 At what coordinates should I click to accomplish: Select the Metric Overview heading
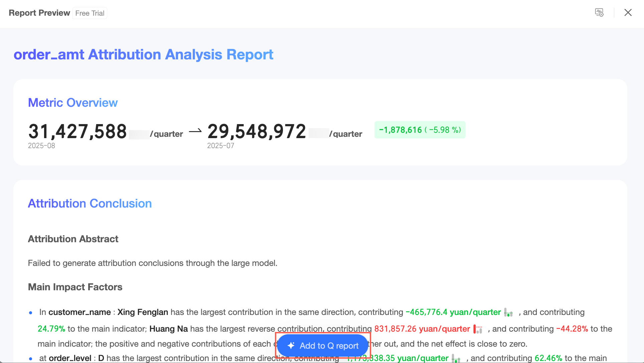pyautogui.click(x=73, y=103)
